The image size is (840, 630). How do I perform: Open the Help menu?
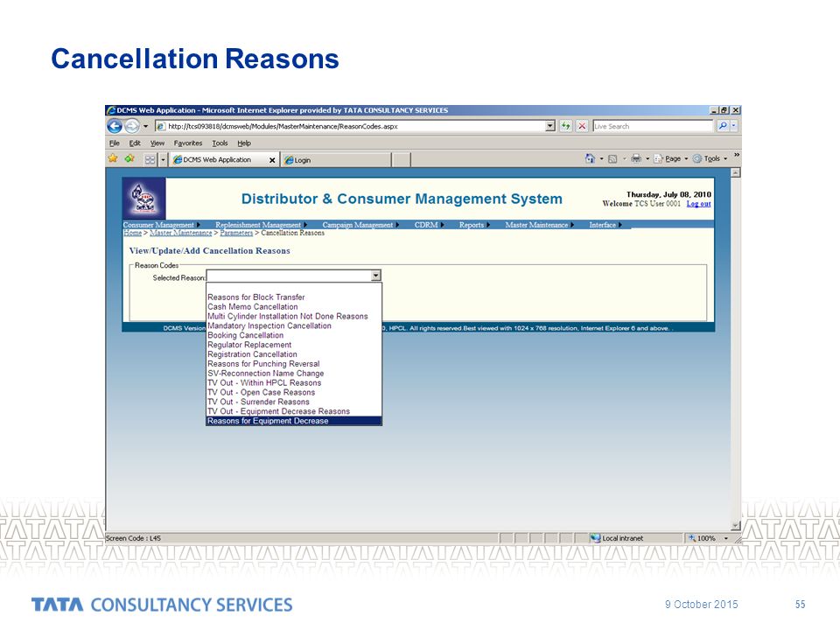click(x=244, y=143)
